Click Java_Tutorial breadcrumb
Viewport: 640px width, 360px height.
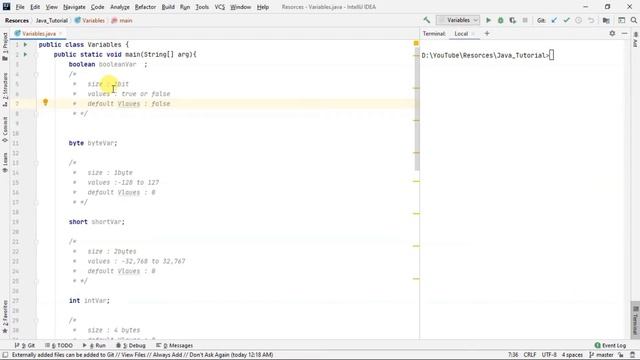[x=51, y=20]
